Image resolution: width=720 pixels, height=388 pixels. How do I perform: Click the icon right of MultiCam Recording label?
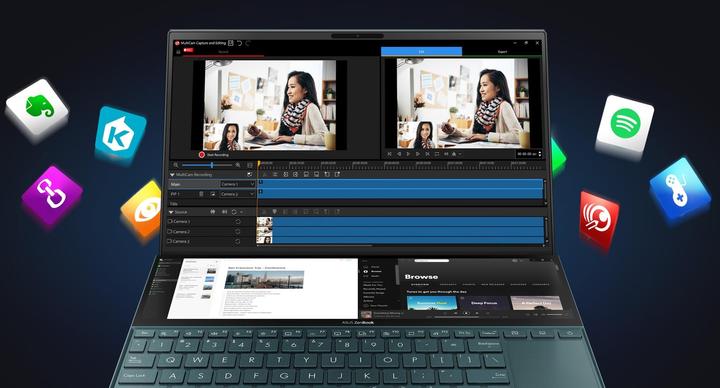(249, 174)
